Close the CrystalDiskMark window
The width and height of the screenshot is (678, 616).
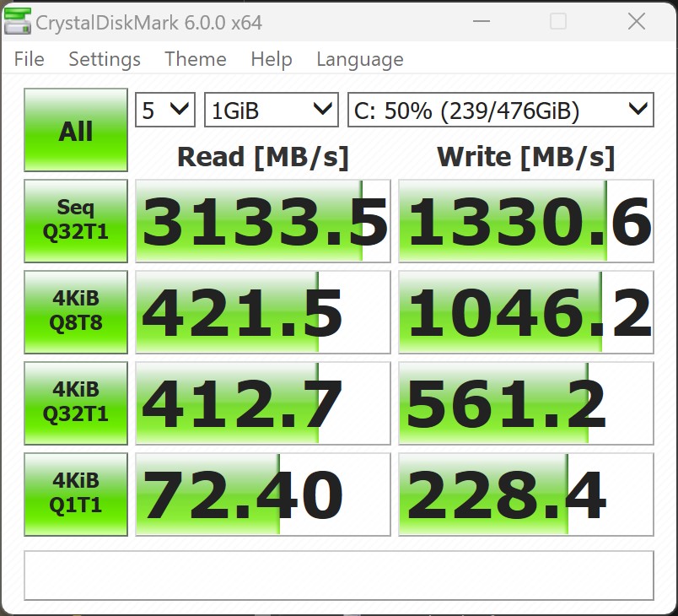(637, 21)
